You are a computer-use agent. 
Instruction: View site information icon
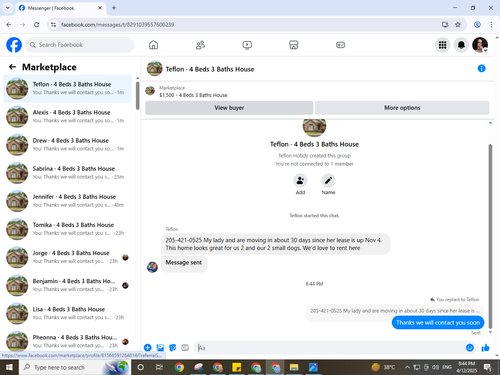click(x=53, y=24)
